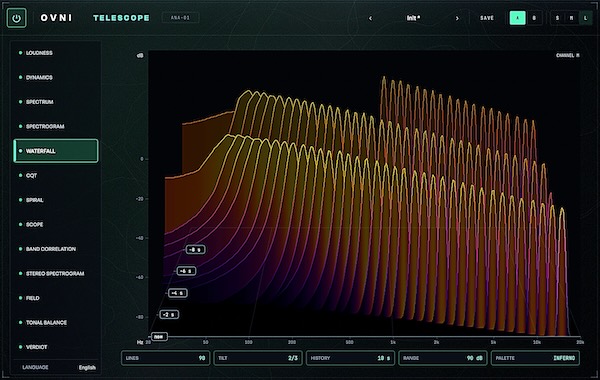Select the Waterfall view tab
Viewport: 600px width, 380px height.
(x=56, y=151)
